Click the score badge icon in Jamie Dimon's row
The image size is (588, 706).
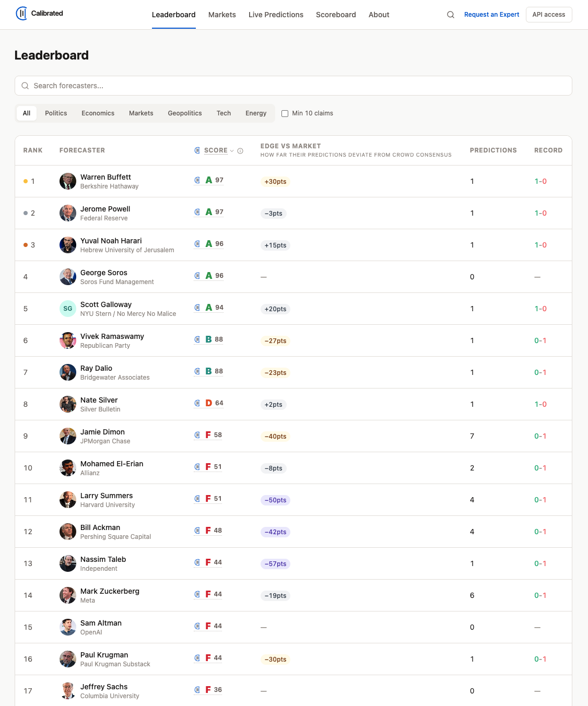(x=197, y=435)
